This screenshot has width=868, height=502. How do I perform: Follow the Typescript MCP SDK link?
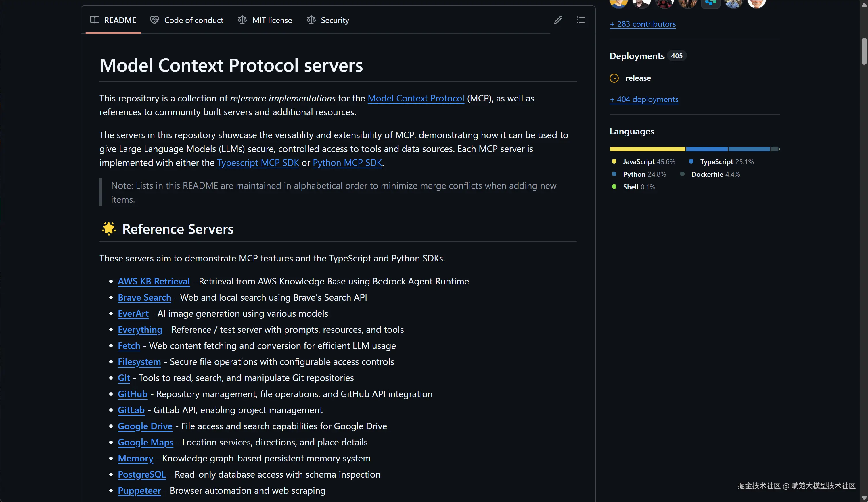point(258,163)
